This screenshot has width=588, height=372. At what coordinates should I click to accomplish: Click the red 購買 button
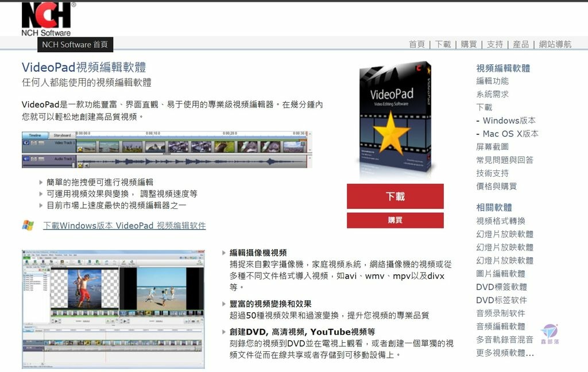pos(395,220)
